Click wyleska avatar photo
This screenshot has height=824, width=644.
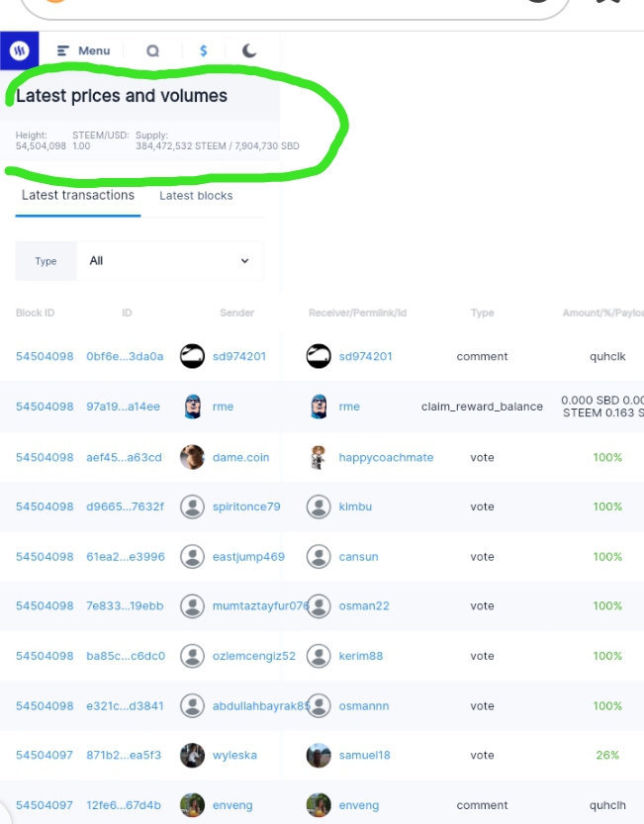point(193,755)
